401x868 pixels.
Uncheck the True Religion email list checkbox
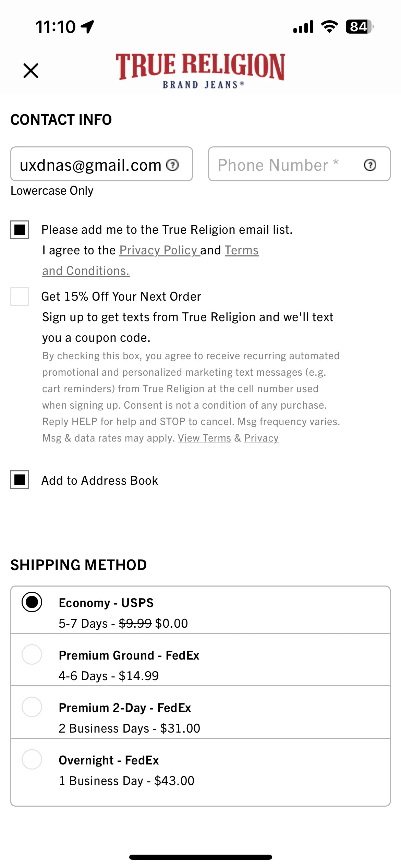coord(20,229)
